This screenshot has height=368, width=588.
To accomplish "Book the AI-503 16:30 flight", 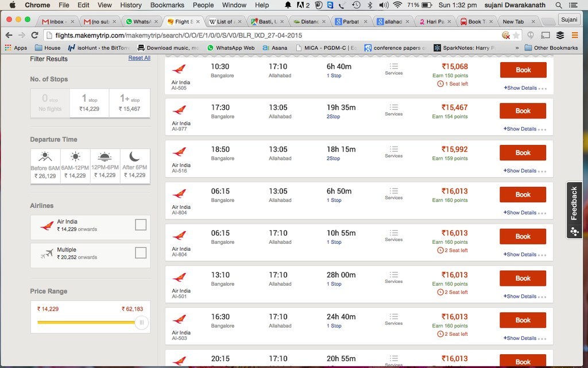I will 523,320.
